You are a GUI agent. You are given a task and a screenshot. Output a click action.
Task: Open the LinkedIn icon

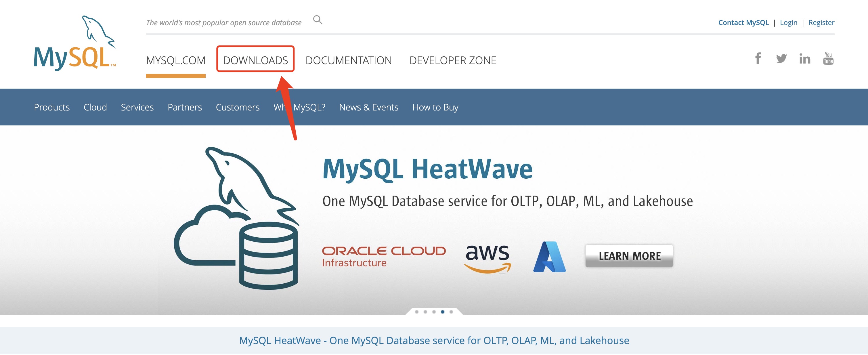(805, 59)
